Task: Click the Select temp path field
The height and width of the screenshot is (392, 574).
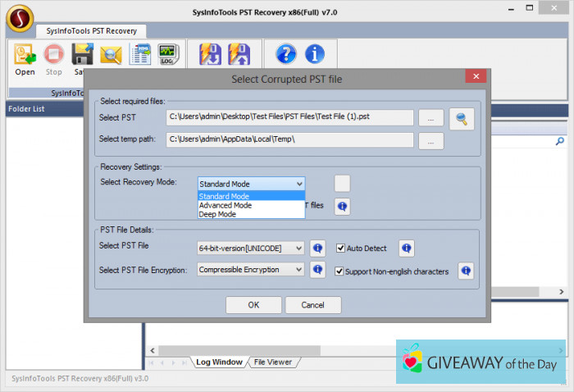Action: point(289,140)
